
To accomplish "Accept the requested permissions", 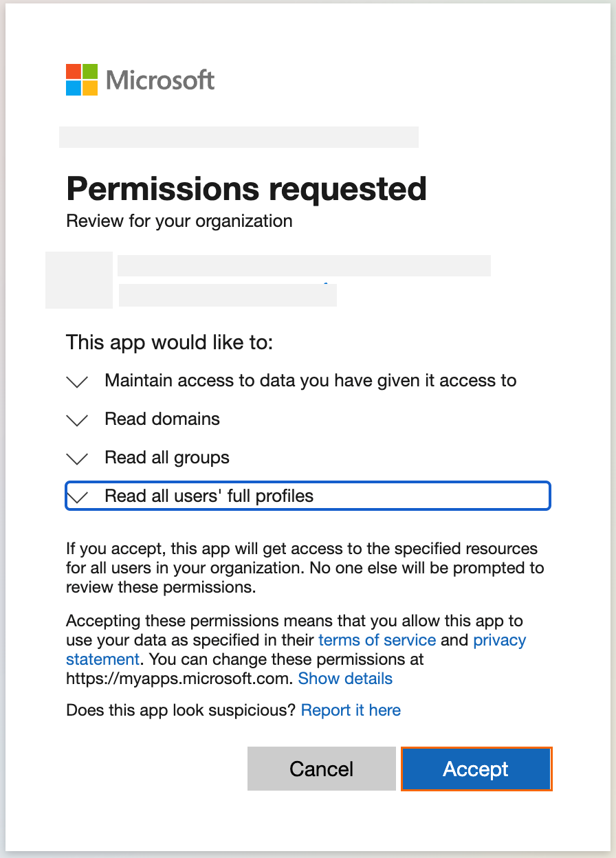I will 476,769.
